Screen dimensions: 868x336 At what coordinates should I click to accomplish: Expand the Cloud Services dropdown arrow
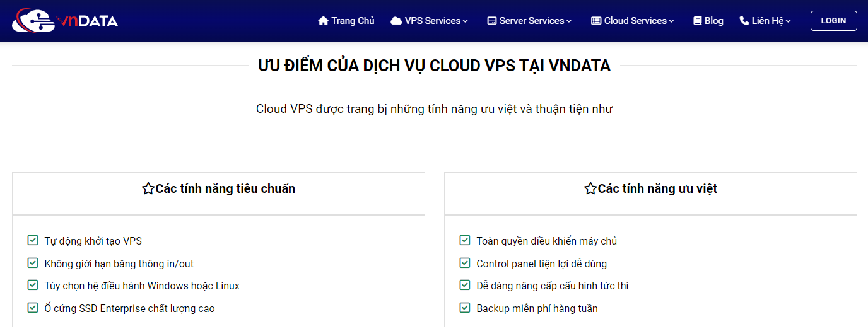pyautogui.click(x=672, y=21)
